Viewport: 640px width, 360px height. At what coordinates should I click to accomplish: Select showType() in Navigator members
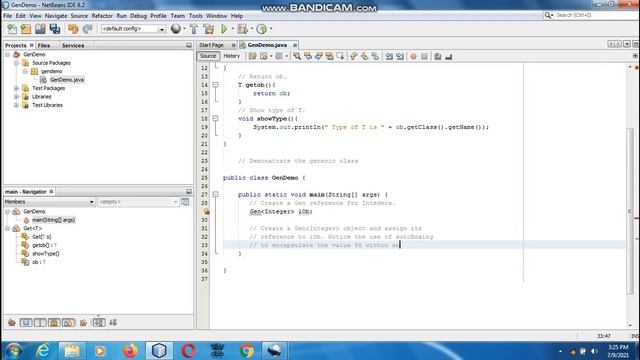coord(46,253)
